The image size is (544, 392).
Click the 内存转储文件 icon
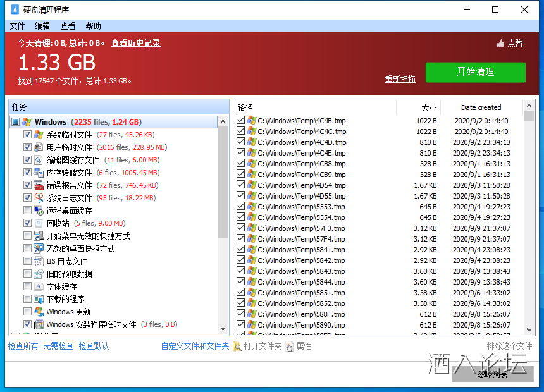(x=39, y=173)
